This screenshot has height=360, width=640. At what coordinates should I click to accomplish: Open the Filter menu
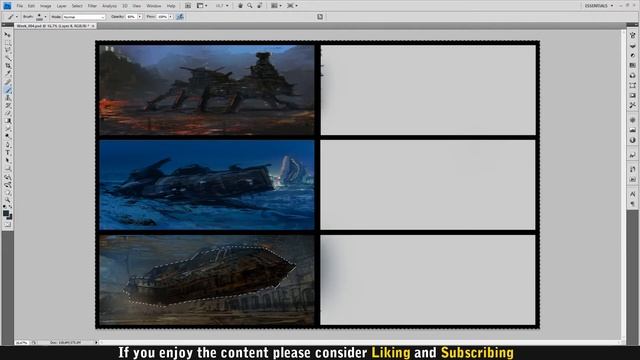(92, 6)
